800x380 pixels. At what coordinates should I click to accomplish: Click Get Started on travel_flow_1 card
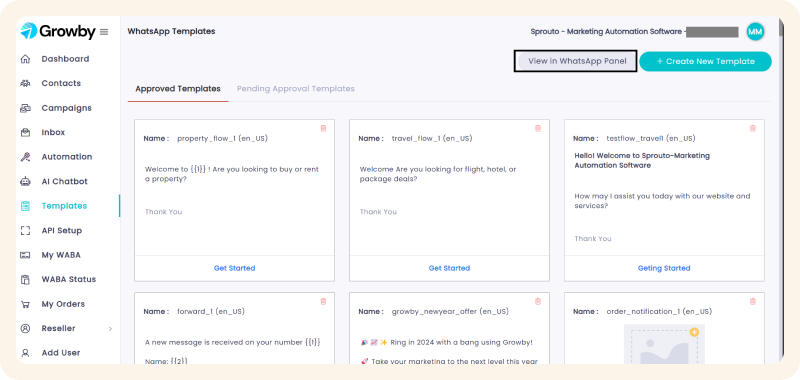[x=449, y=268]
